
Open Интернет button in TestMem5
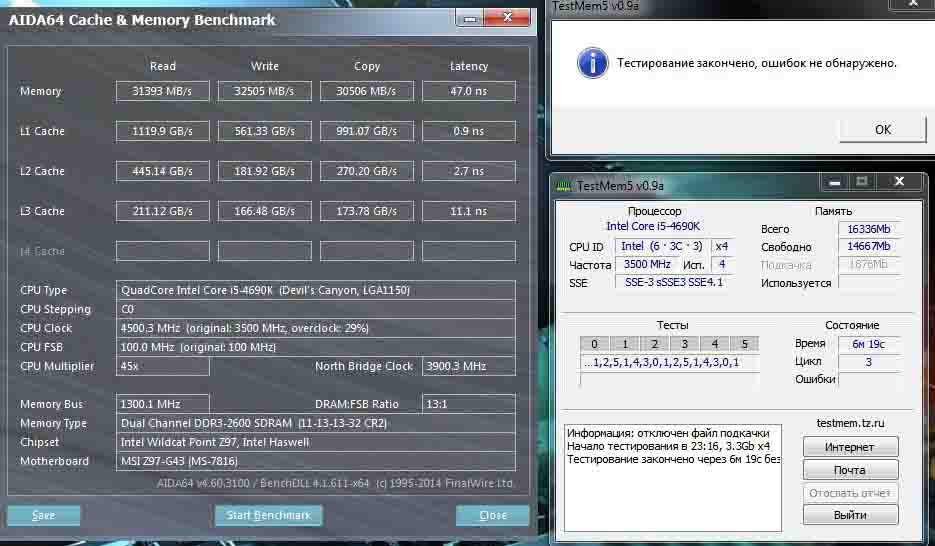(850, 447)
